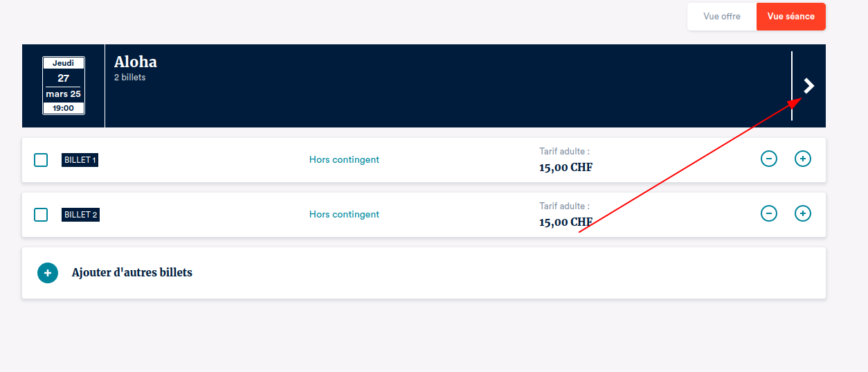The width and height of the screenshot is (868, 372).
Task: Click the Jeudi 27 mars date badge
Action: point(64,85)
